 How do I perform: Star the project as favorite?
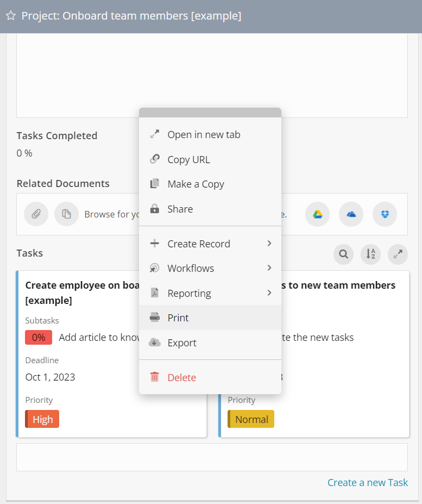pos(10,16)
